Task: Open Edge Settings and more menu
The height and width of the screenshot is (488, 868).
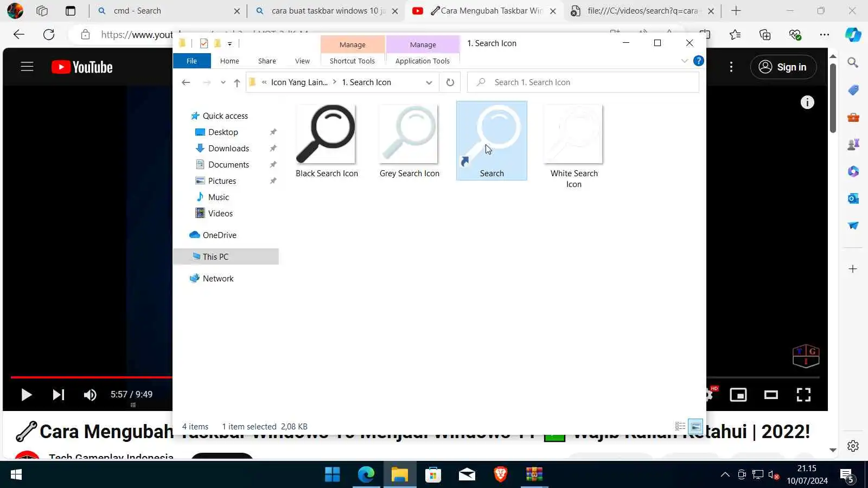Action: tap(825, 35)
